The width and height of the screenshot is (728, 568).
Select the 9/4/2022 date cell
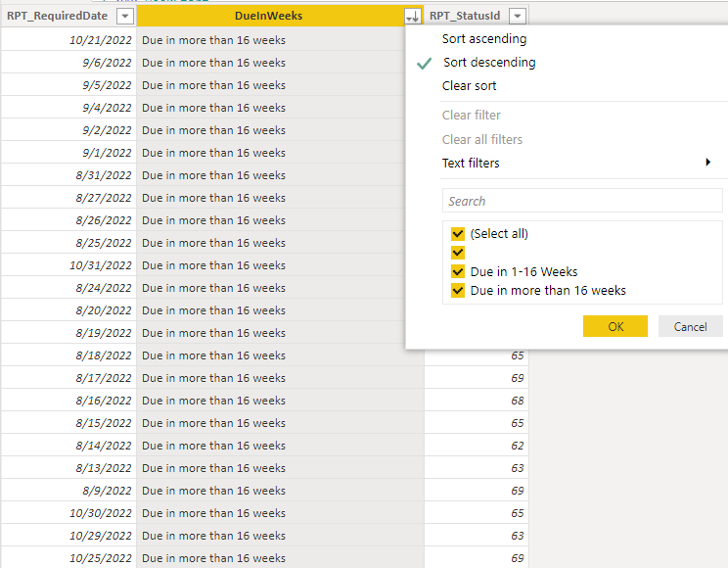[68, 108]
